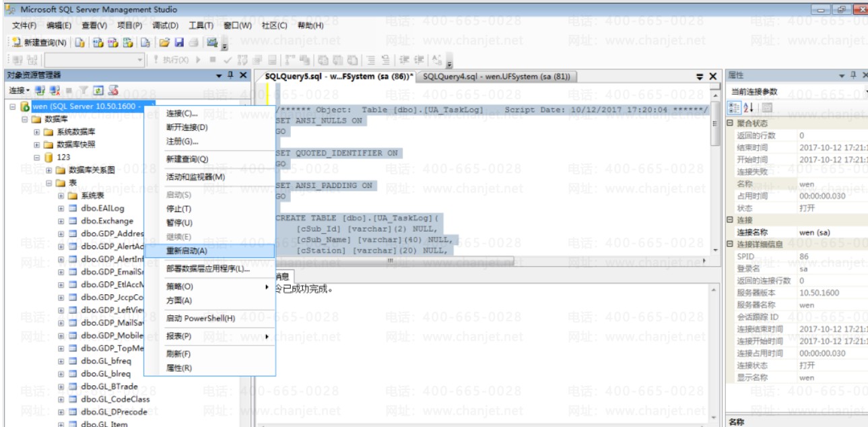The height and width of the screenshot is (427, 868).
Task: Click the blue save disk icon in toolbar
Action: coord(179,42)
